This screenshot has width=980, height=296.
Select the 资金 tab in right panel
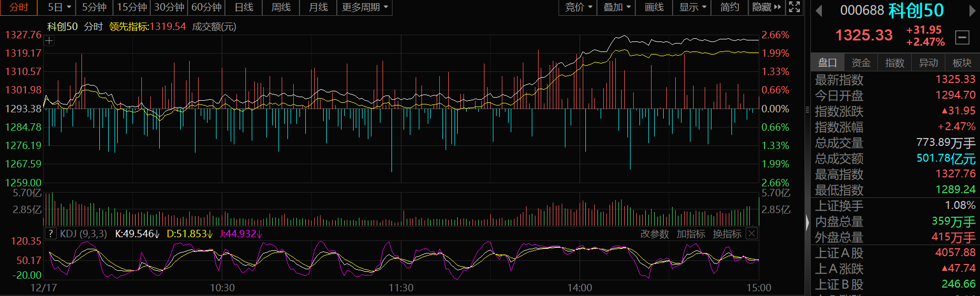(861, 63)
